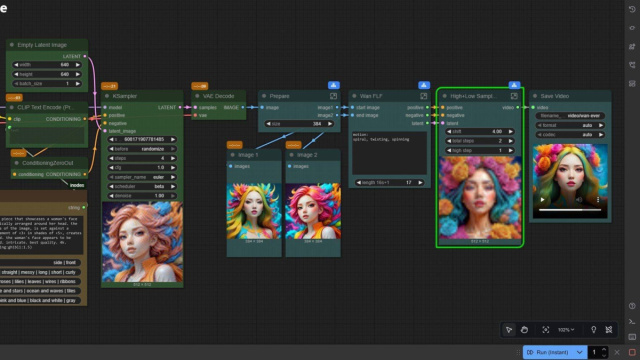
Task: Switch to the hand pan tool
Action: pos(524,330)
